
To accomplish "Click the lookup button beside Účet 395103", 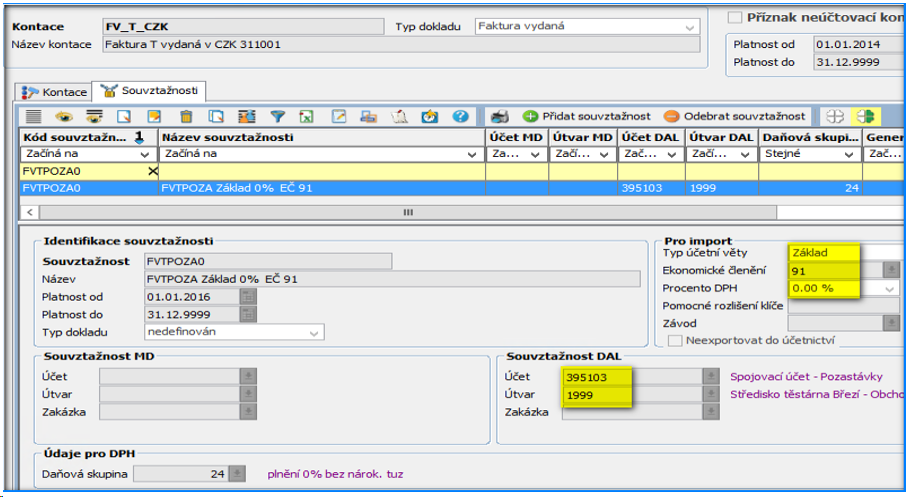I will click(711, 376).
